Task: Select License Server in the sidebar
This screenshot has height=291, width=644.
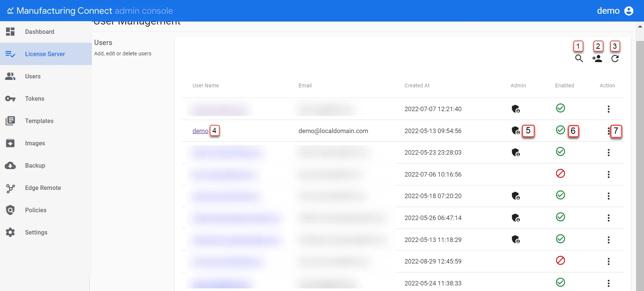Action: 46,54
